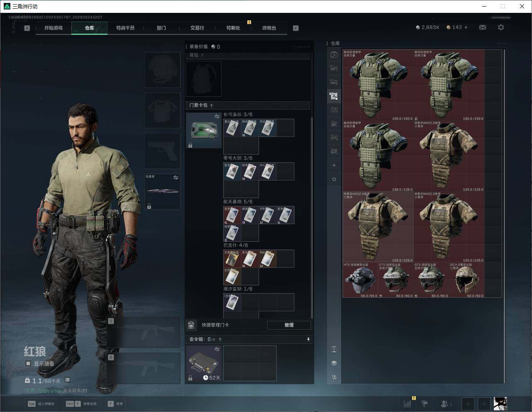
Task: Click lock icon on the knife slot
Action: pyautogui.click(x=149, y=206)
